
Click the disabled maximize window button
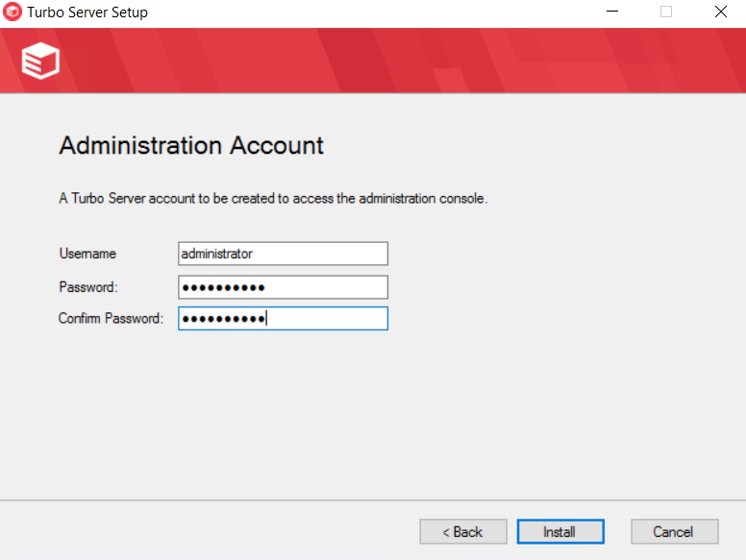click(x=666, y=12)
